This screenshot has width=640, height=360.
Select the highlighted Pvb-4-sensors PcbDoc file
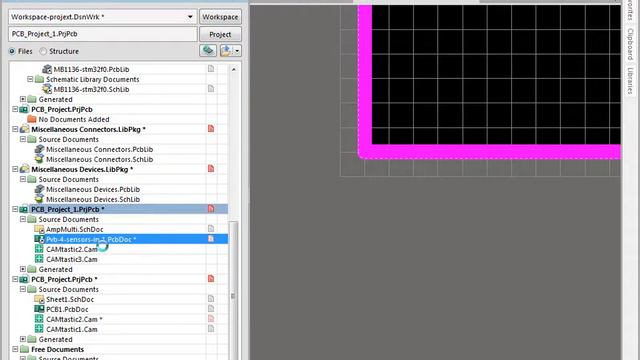(x=91, y=239)
